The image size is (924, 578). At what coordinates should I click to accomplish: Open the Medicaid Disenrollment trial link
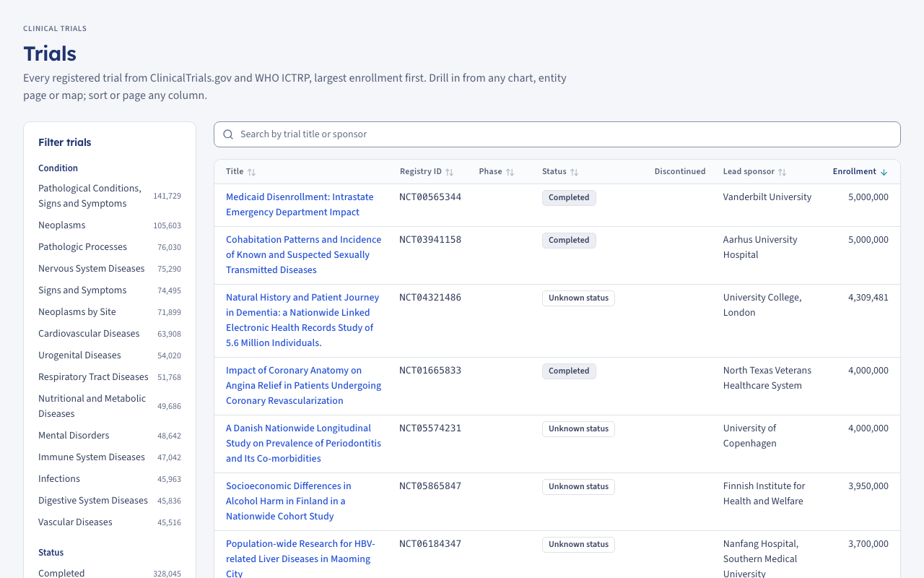coord(300,204)
